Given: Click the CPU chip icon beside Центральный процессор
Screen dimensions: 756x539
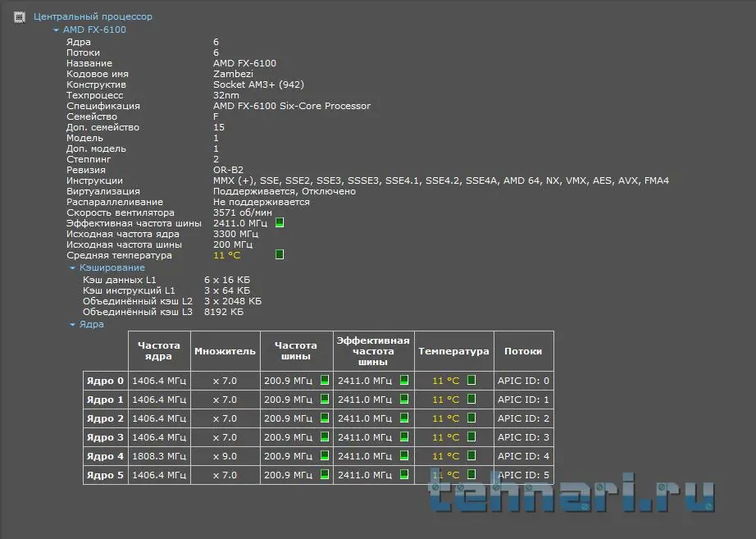Looking at the screenshot, I should point(20,16).
